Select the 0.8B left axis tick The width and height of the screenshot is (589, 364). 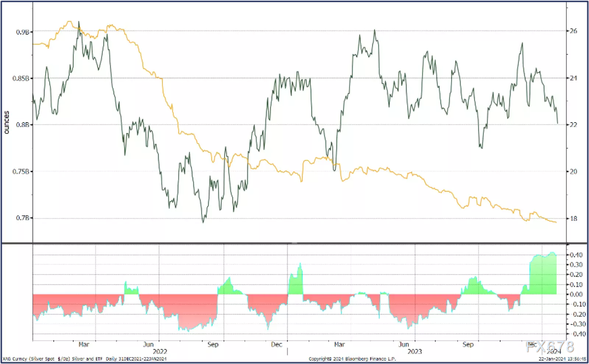[23, 125]
